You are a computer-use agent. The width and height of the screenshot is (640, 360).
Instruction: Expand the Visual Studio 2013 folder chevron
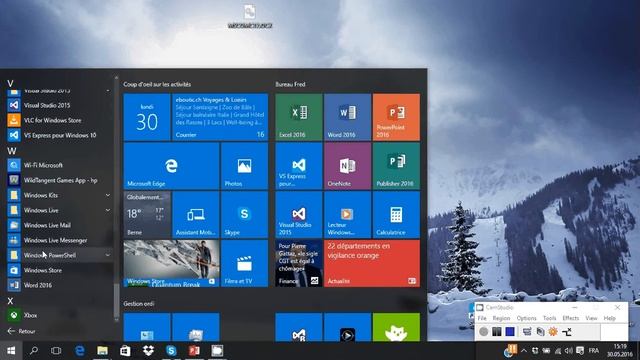pyautogui.click(x=108, y=91)
